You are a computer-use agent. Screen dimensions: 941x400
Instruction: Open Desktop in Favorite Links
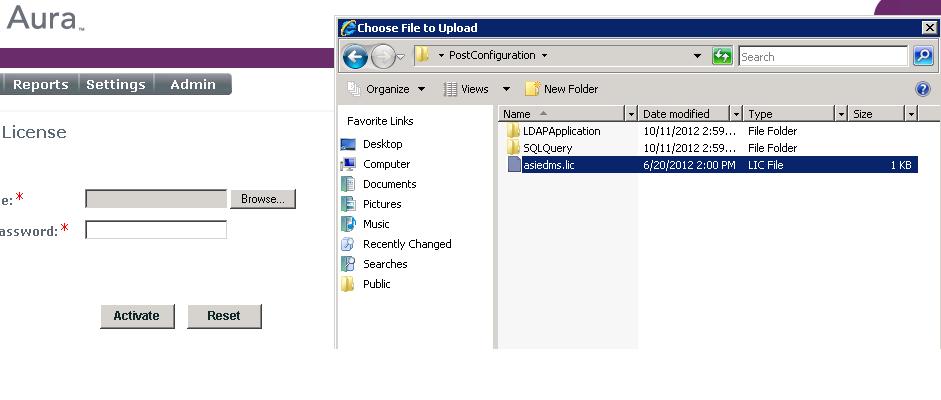[382, 144]
